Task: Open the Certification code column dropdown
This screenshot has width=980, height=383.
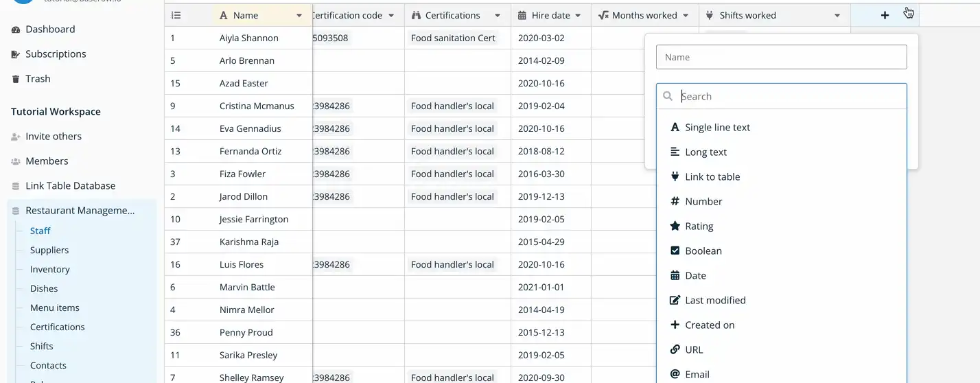Action: click(391, 15)
